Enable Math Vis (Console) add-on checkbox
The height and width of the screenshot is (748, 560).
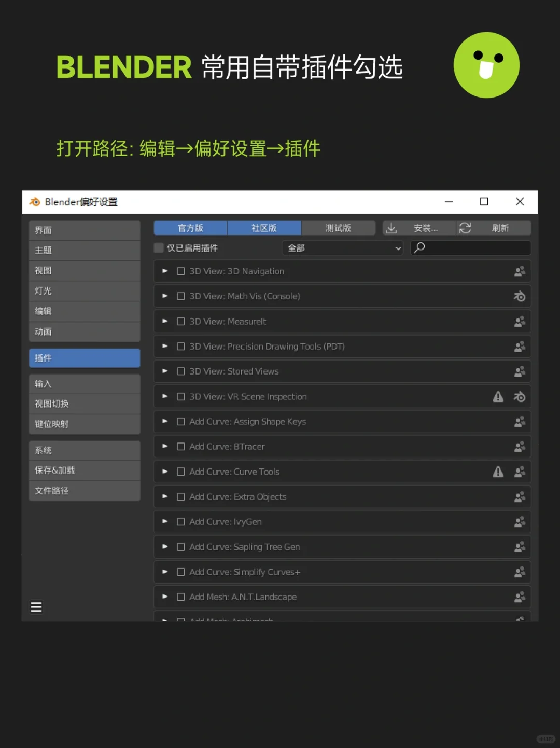[x=181, y=296]
